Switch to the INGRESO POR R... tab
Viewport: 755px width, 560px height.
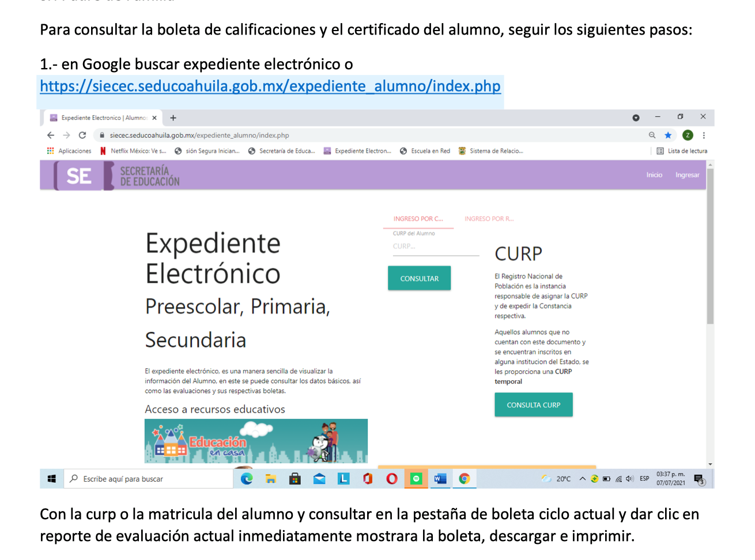click(489, 219)
